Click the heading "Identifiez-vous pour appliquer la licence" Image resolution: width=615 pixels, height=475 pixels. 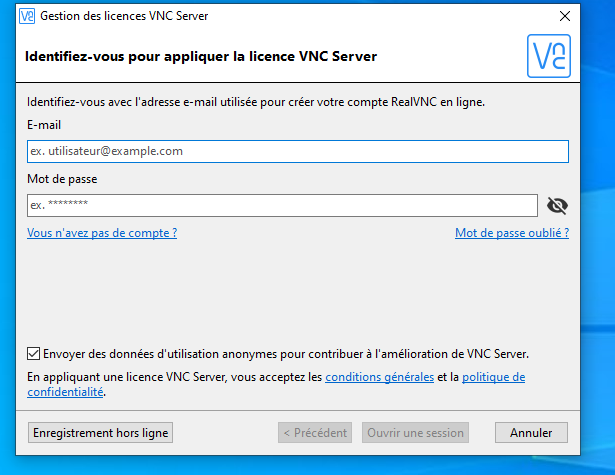pyautogui.click(x=200, y=56)
